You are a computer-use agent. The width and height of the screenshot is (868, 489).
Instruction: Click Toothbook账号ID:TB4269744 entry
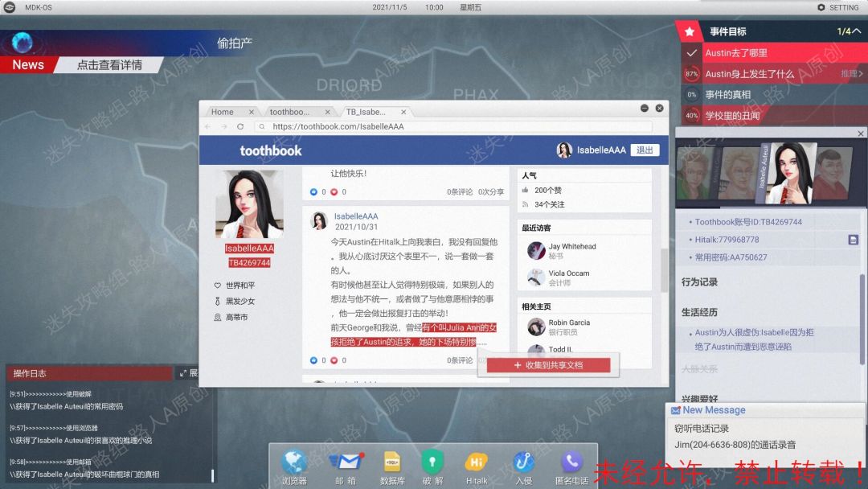[x=748, y=221]
